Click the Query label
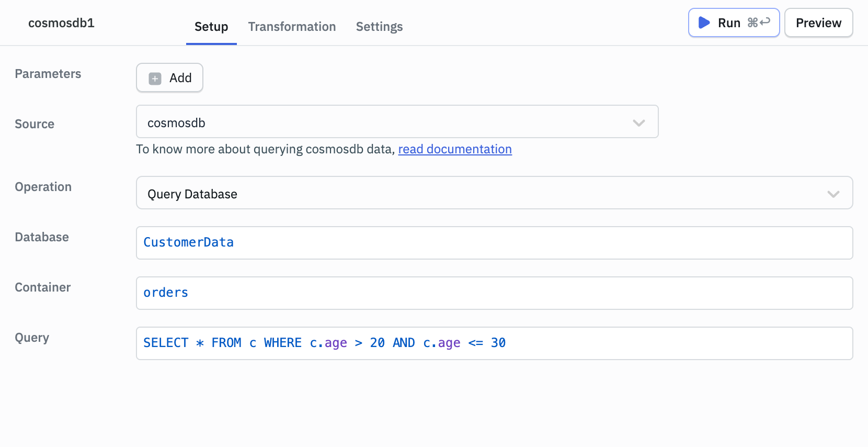This screenshot has width=868, height=447. coord(32,338)
